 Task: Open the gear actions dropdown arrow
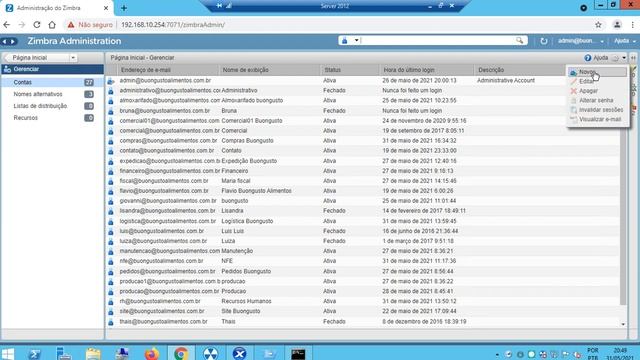tap(624, 58)
